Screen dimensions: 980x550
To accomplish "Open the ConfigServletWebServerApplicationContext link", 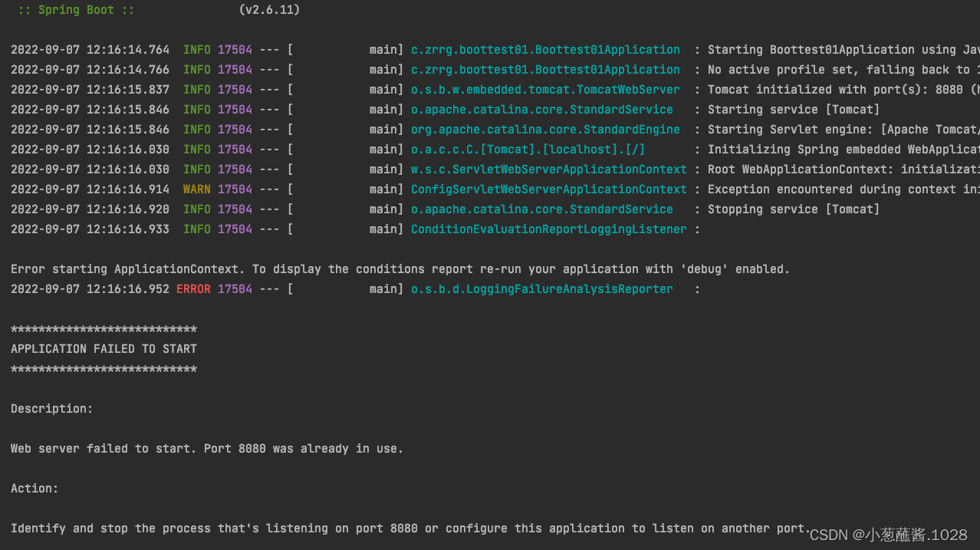I will [x=548, y=189].
